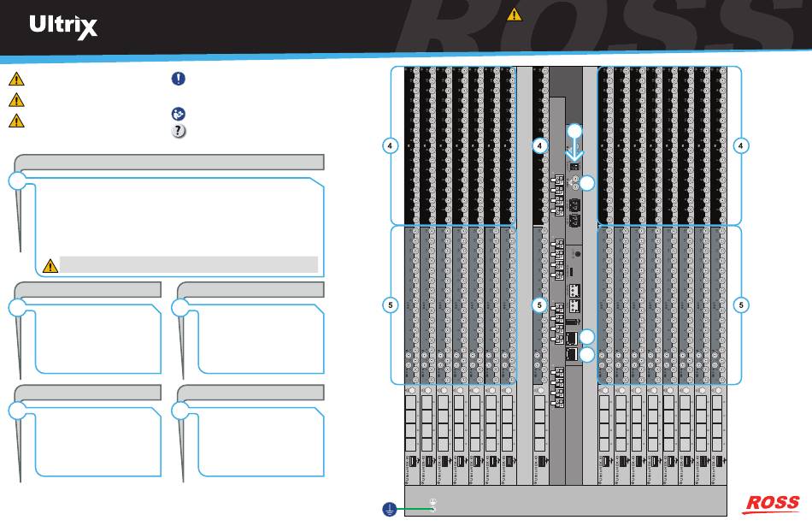Select the middle yellow warning triangle on the left
The image size is (812, 526).
(16, 100)
